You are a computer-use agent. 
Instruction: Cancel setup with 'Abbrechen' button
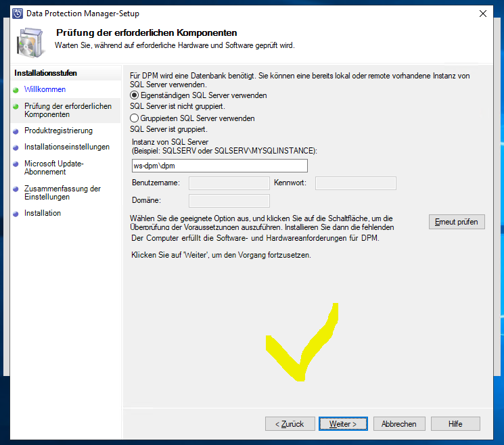399,424
